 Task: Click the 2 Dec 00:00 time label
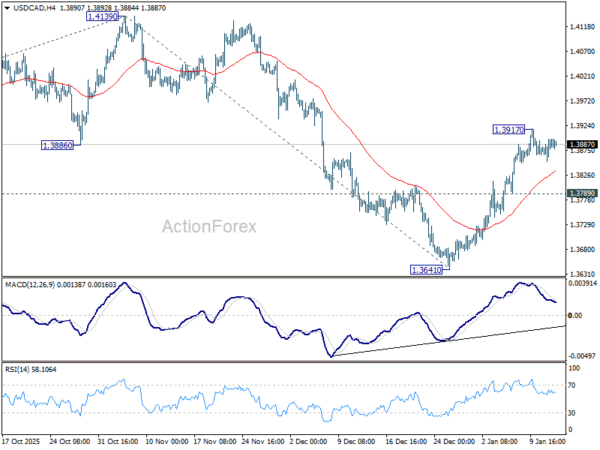[x=308, y=442]
